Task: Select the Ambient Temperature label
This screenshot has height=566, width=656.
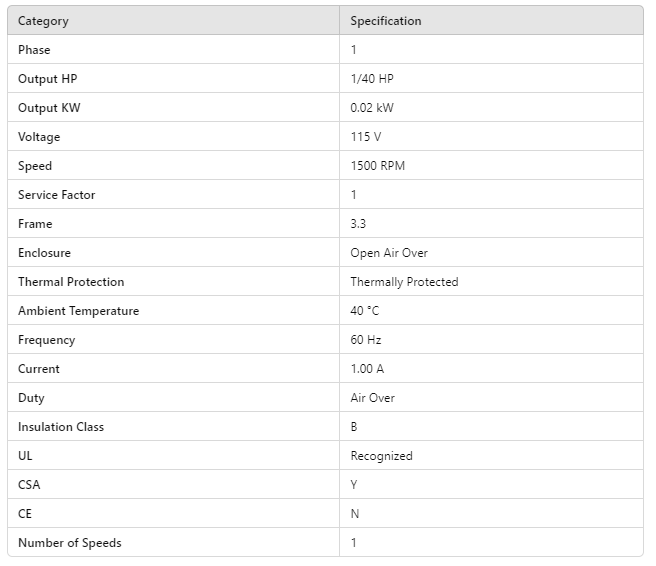Action: tap(78, 311)
